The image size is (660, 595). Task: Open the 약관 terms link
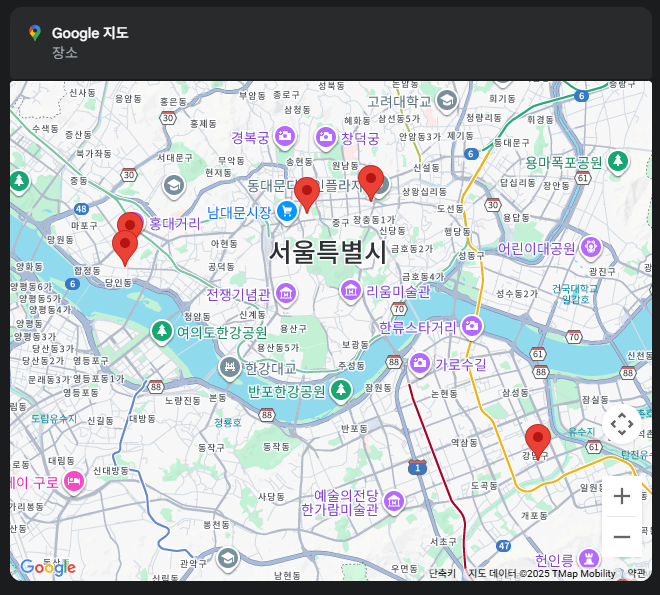click(x=636, y=574)
